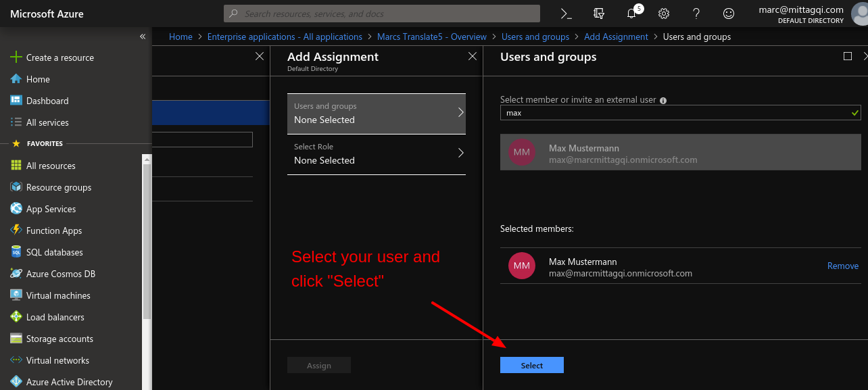Viewport: 868px width, 390px height.
Task: Focus the member search field containing max
Action: tap(681, 113)
